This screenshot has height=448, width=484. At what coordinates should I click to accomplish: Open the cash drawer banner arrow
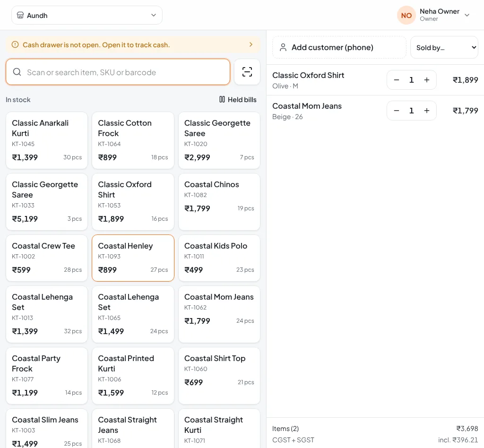(x=251, y=45)
